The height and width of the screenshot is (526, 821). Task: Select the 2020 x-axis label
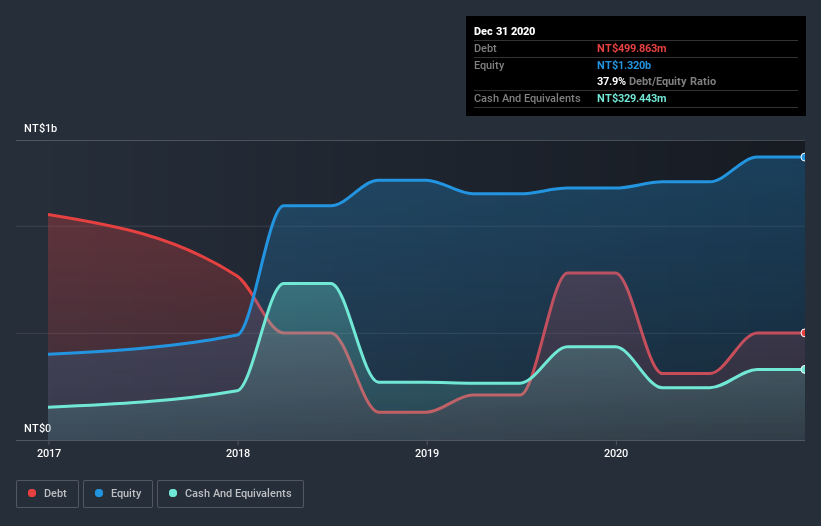(x=616, y=453)
